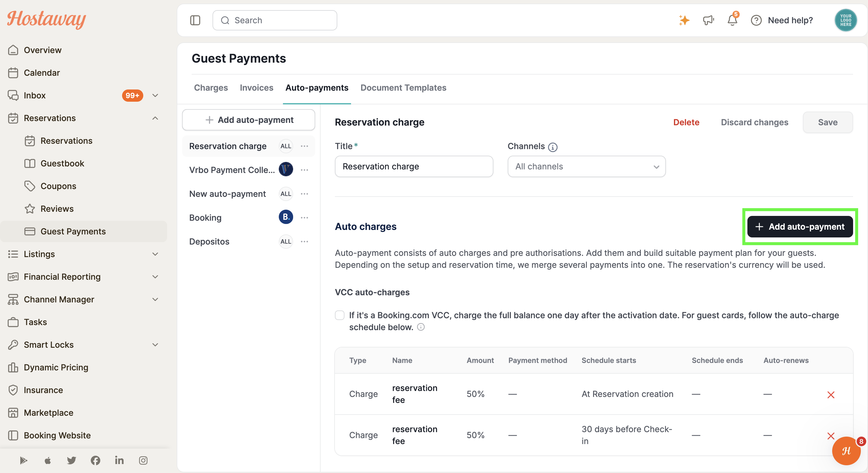
Task: Open the Instagram link icon
Action: [143, 460]
